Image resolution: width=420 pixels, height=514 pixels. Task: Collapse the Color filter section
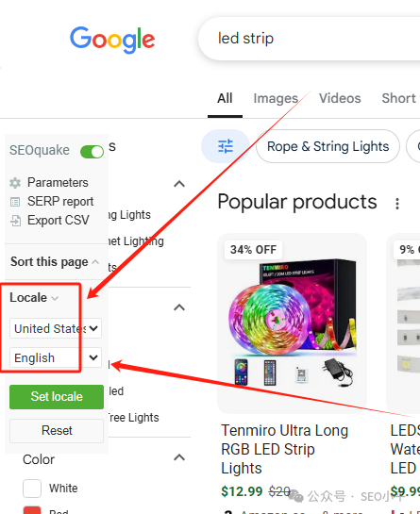179,457
